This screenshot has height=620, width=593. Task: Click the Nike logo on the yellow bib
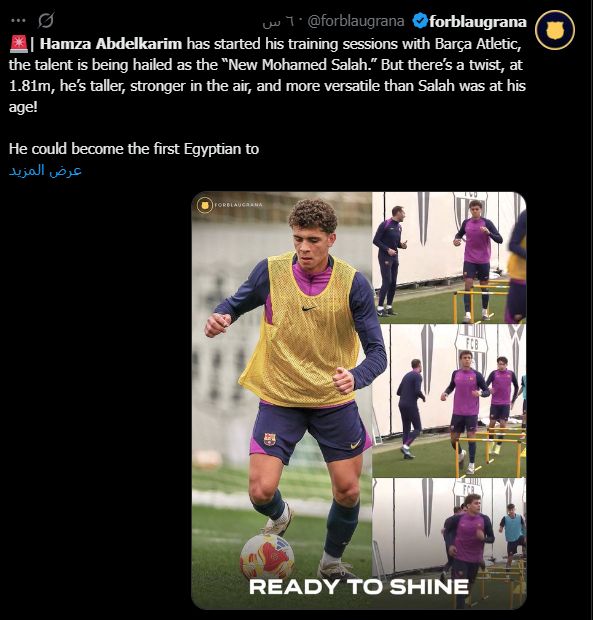click(x=308, y=308)
